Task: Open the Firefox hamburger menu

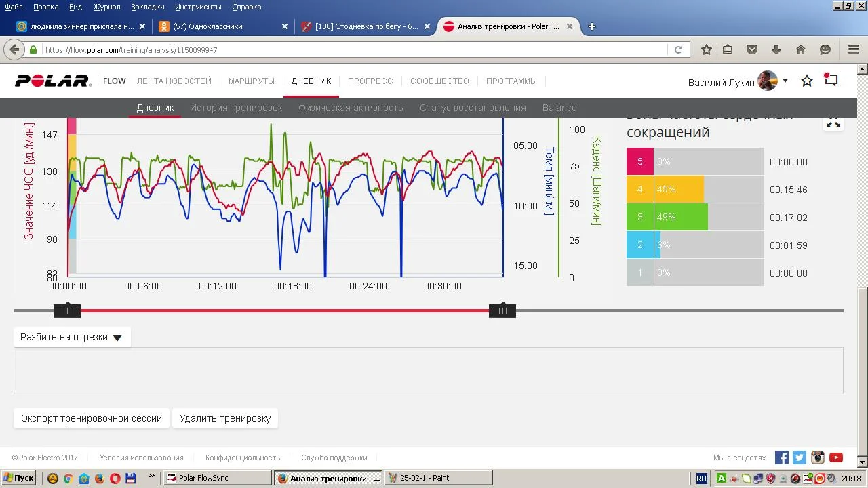Action: tap(854, 49)
